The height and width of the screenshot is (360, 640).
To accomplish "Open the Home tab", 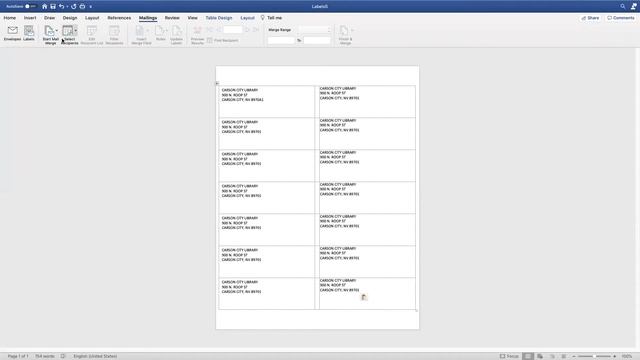I will 10,18.
